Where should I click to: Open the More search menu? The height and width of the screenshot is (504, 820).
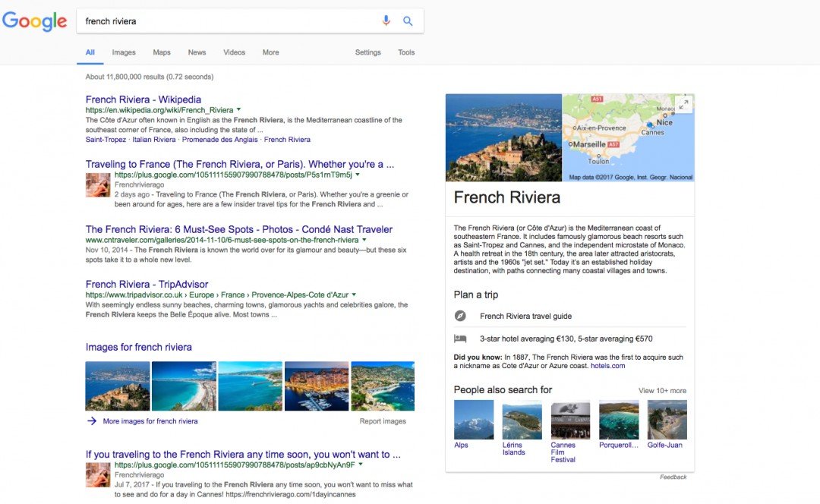(x=270, y=52)
